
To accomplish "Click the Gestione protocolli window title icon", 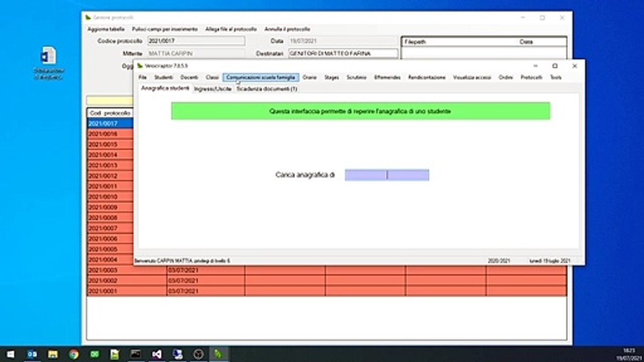I will pyautogui.click(x=89, y=17).
